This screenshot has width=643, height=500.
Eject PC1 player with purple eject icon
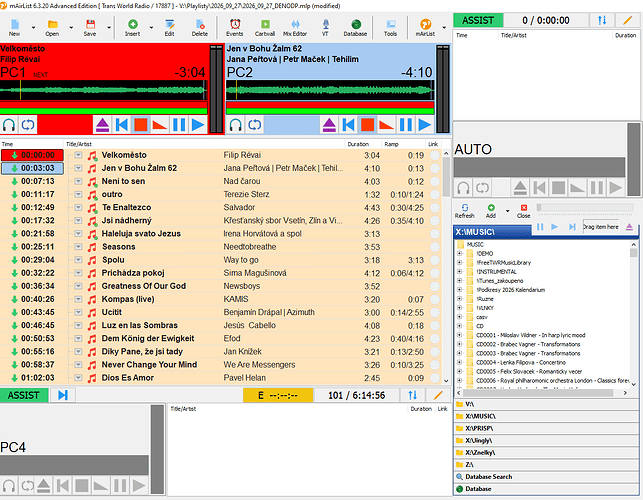click(103, 125)
